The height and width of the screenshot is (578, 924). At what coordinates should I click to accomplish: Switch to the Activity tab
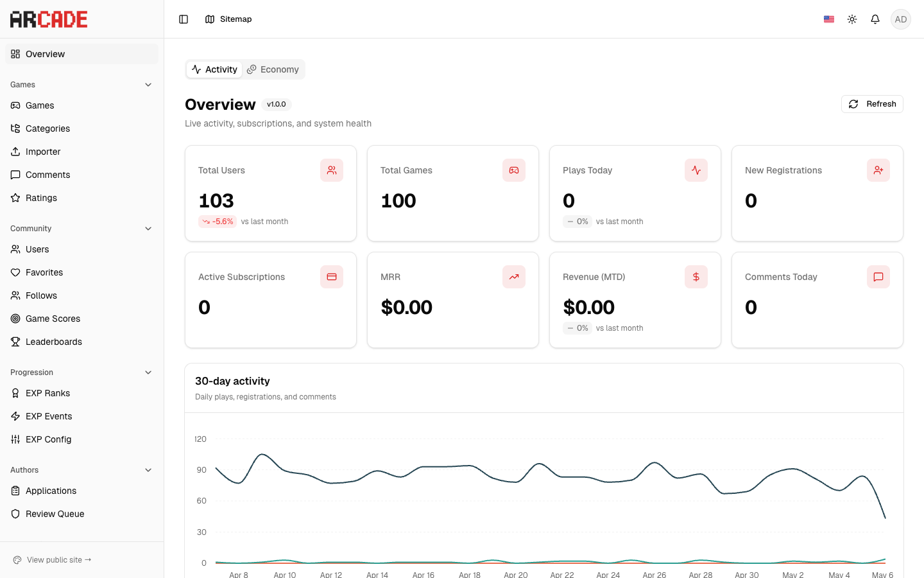click(214, 69)
